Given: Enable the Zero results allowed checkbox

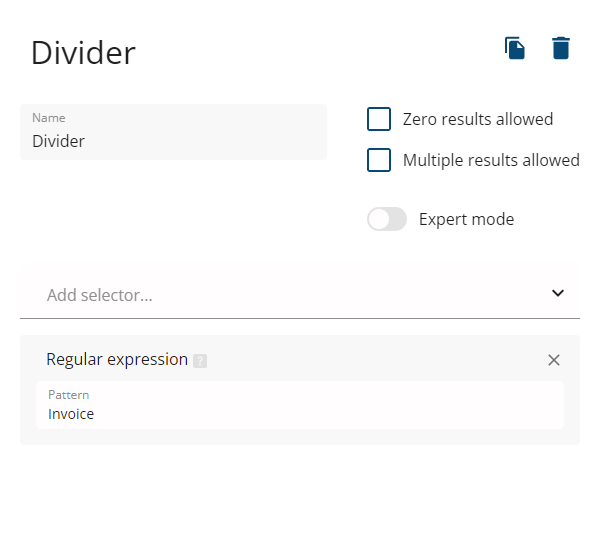Looking at the screenshot, I should point(379,119).
